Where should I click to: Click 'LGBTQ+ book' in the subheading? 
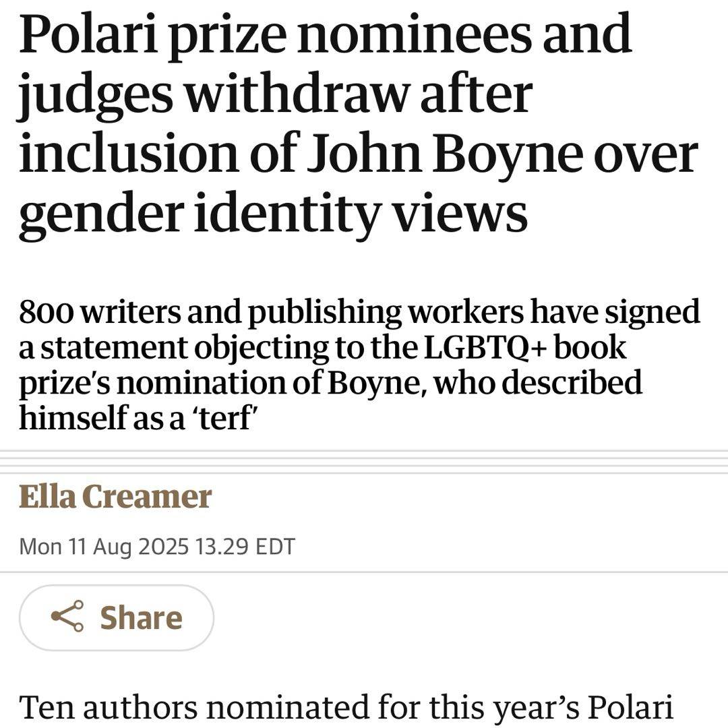(x=524, y=348)
